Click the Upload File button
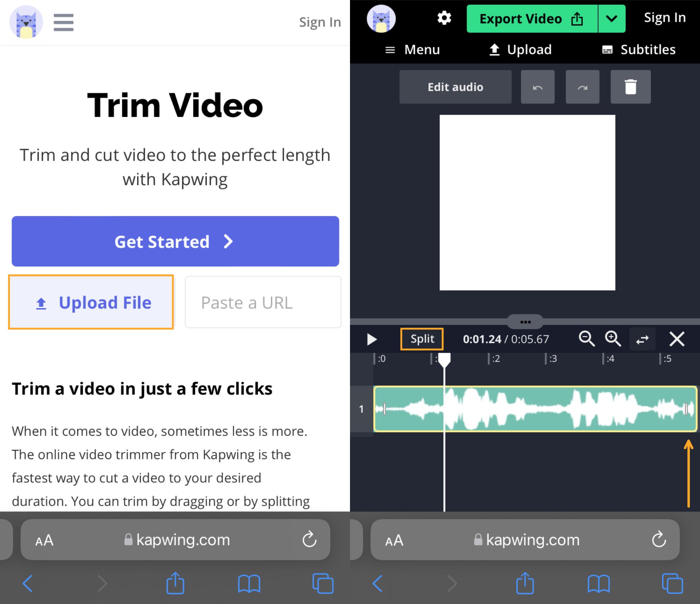 pos(91,302)
